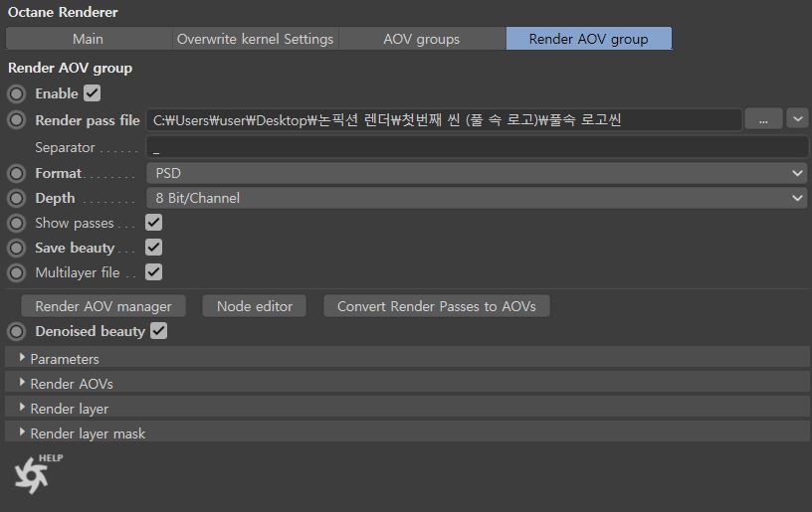Click into the Separator text field

[x=477, y=147]
